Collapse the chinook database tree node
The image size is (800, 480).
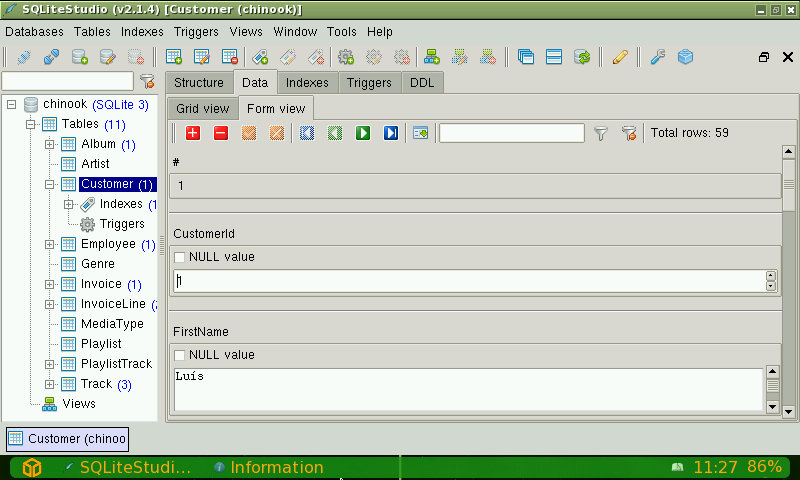11,105
